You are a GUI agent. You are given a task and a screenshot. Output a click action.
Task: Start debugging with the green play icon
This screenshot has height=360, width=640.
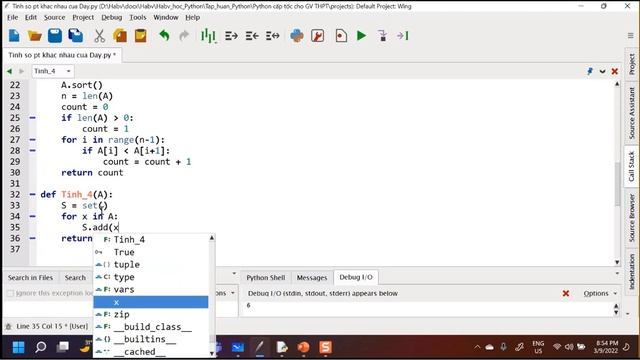pyautogui.click(x=361, y=36)
